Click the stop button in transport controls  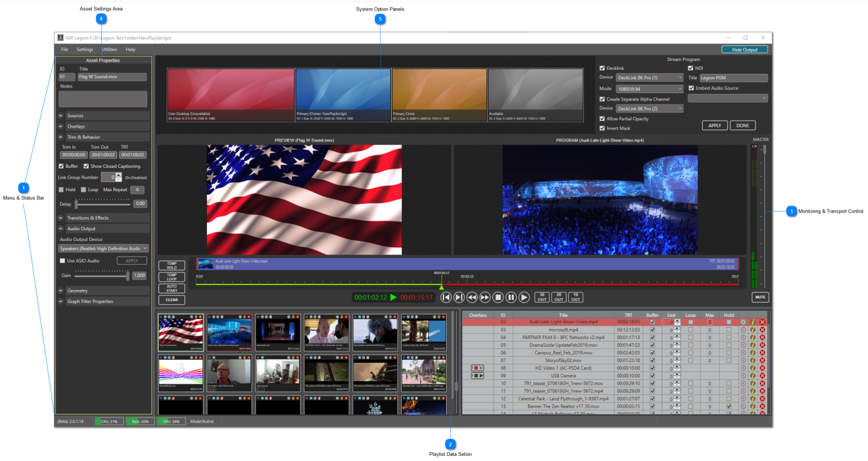point(498,297)
